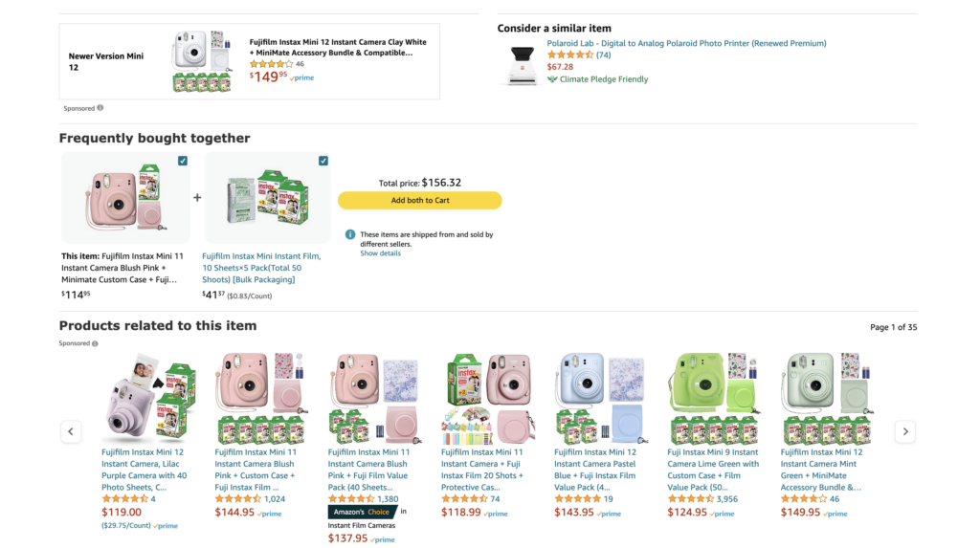Advance carousel with next arrow
Screen dimensions: 980x548
[x=904, y=431]
